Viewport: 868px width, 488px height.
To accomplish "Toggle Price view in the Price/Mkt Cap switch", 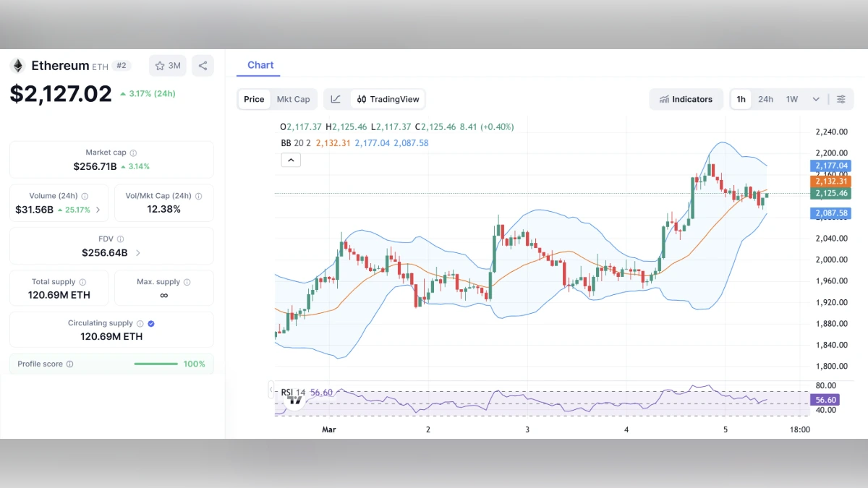I will coord(254,99).
